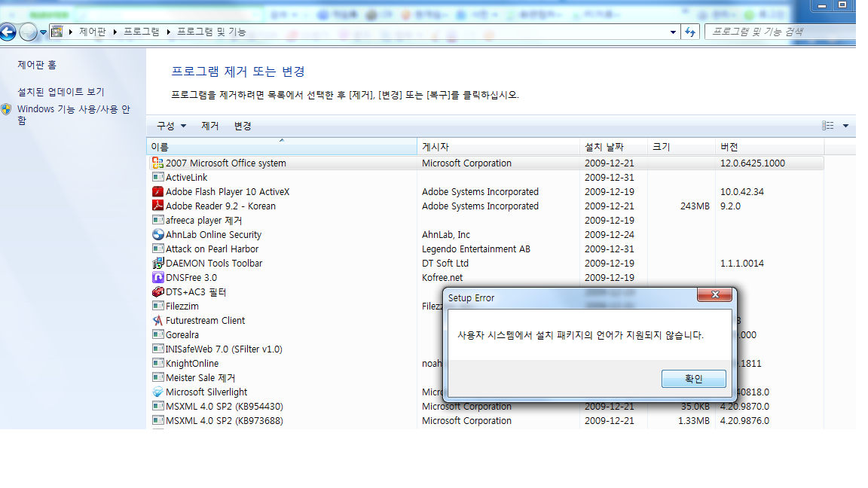Sort by 버전 column header
The image size is (868, 488).
(769, 147)
